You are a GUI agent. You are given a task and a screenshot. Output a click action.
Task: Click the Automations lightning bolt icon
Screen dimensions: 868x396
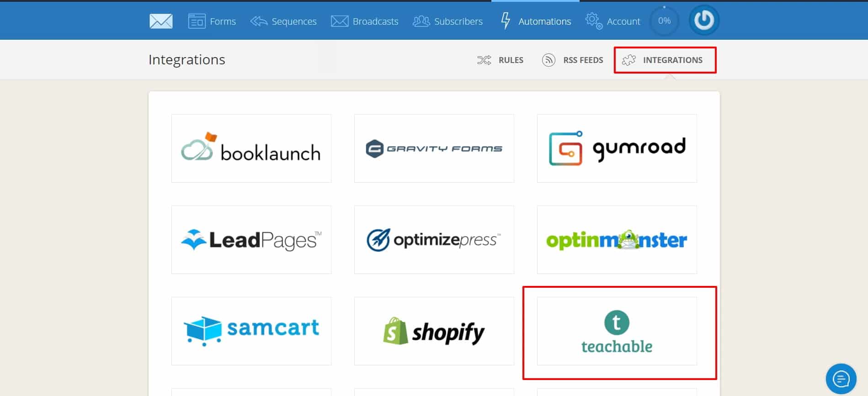506,21
